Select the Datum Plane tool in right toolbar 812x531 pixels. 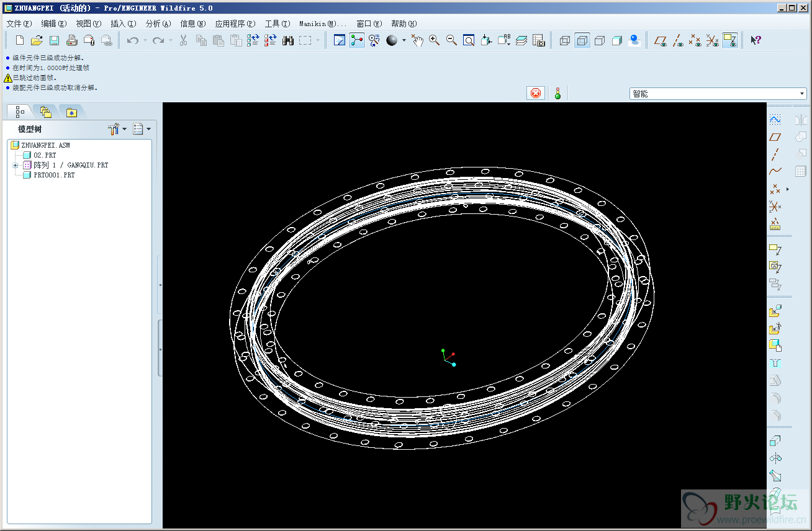[x=775, y=136]
